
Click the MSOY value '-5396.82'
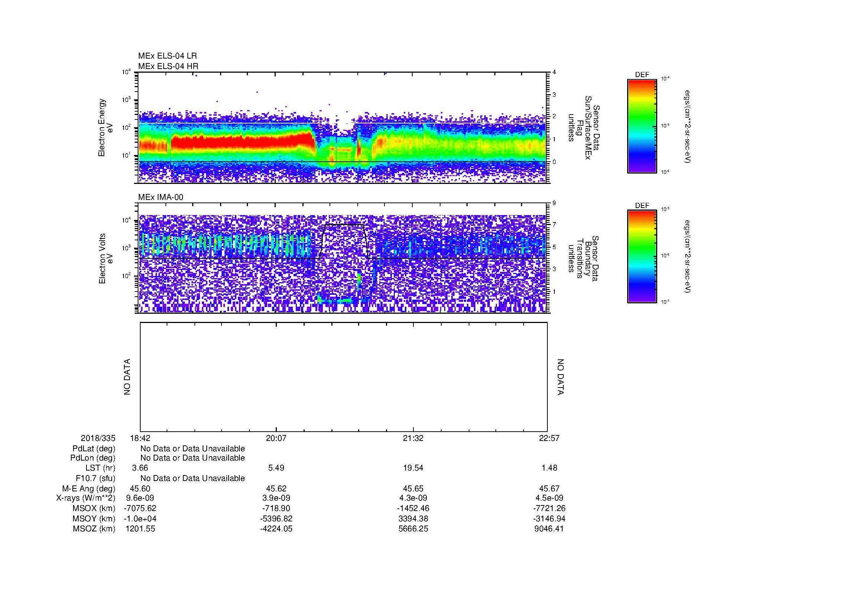pyautogui.click(x=276, y=518)
